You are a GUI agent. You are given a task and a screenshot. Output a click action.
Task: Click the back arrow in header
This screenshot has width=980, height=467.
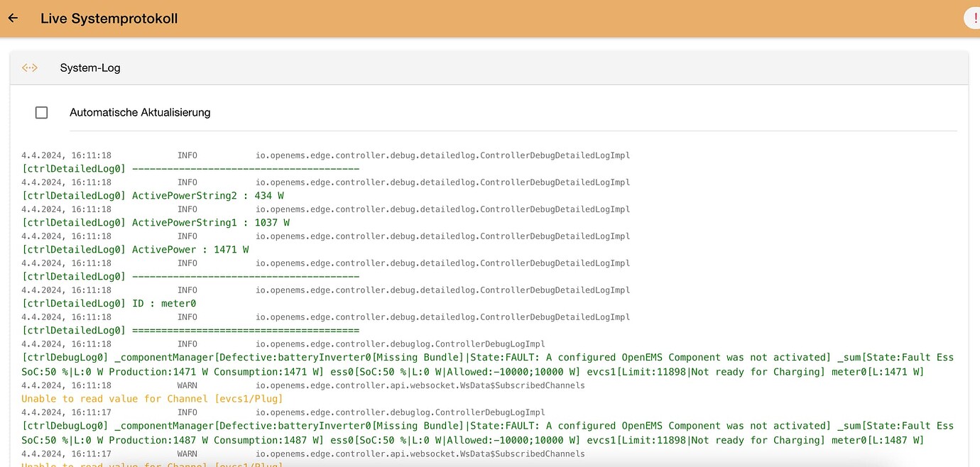coord(13,18)
